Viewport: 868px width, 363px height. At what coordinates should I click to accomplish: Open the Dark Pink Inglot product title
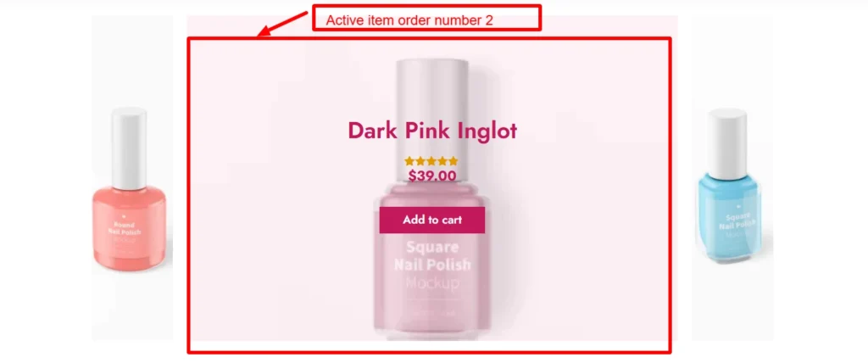[432, 131]
